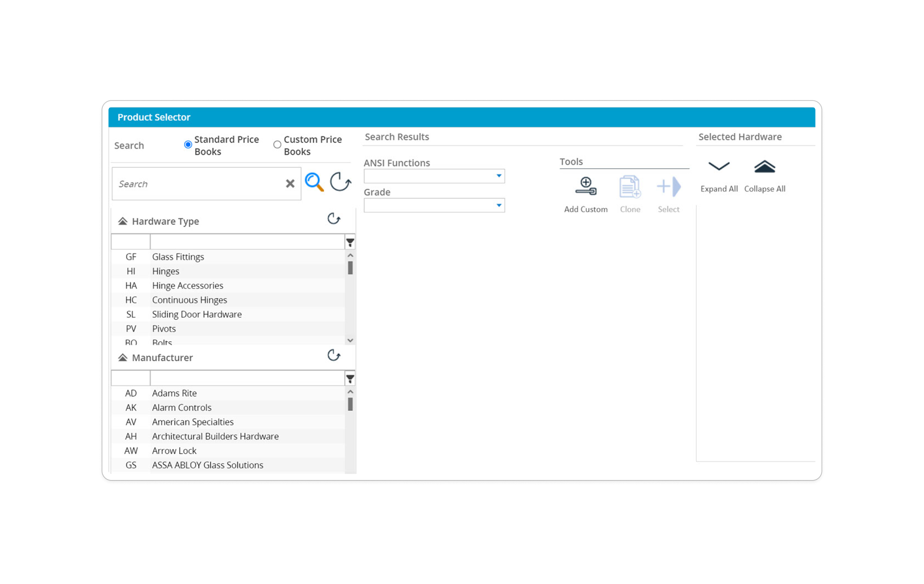Click the Add Custom tool

(x=586, y=195)
